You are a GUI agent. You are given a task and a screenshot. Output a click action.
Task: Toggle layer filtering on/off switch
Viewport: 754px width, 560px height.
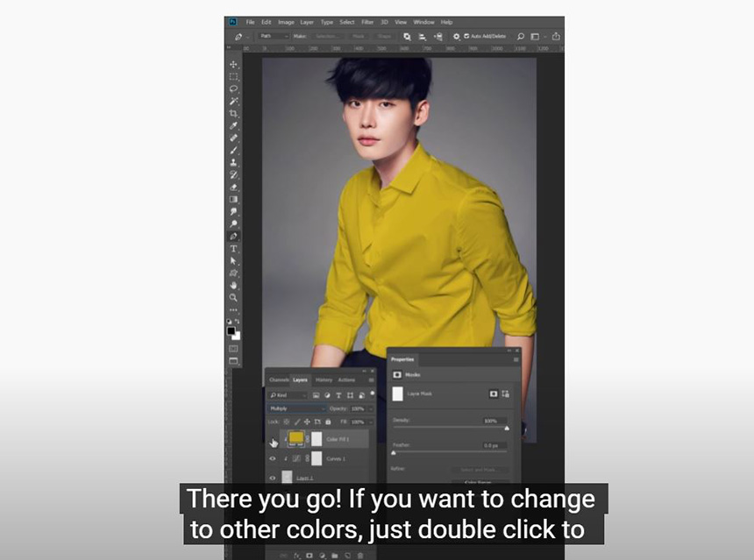373,393
